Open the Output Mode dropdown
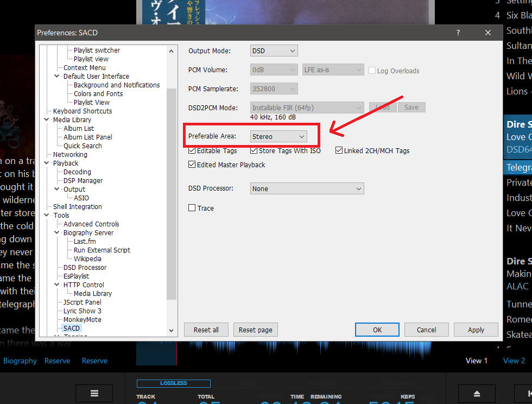532x404 pixels. pos(274,51)
